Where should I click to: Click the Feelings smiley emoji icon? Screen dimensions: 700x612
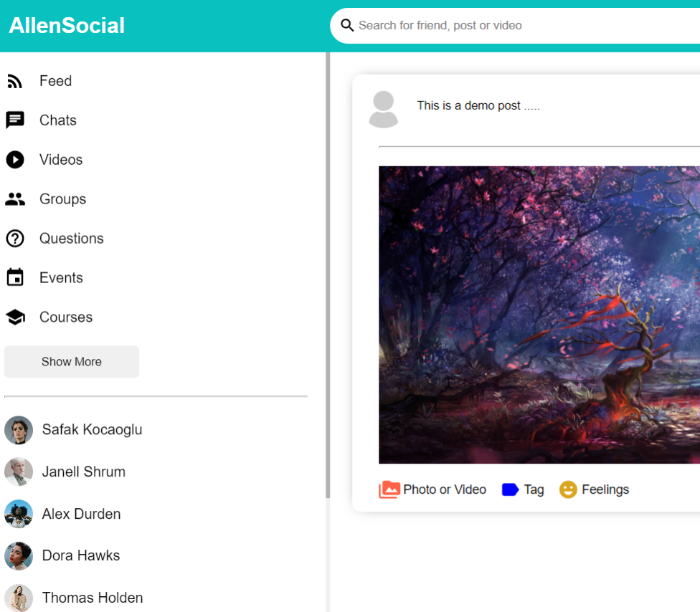(568, 489)
